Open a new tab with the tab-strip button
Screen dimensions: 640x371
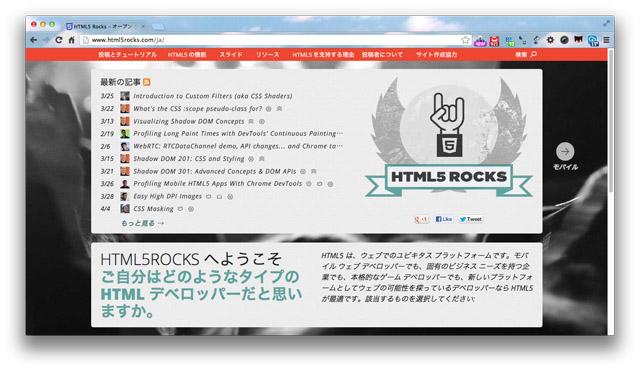pos(158,27)
